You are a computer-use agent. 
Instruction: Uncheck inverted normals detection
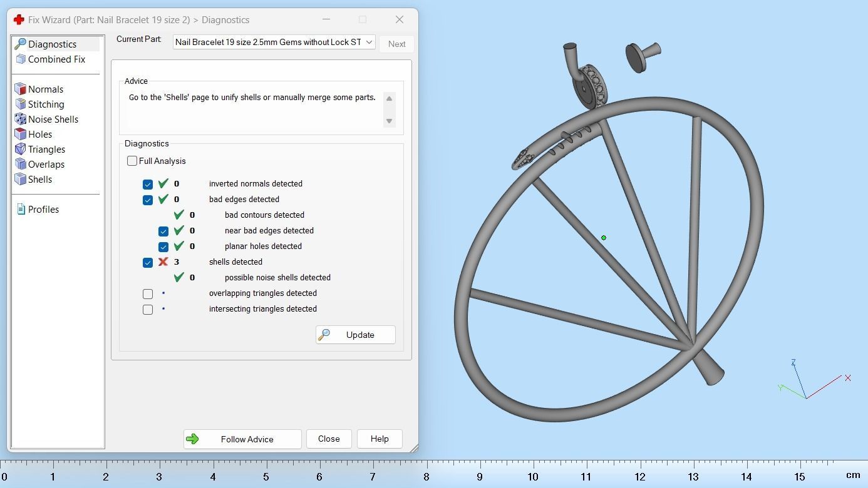(x=148, y=184)
